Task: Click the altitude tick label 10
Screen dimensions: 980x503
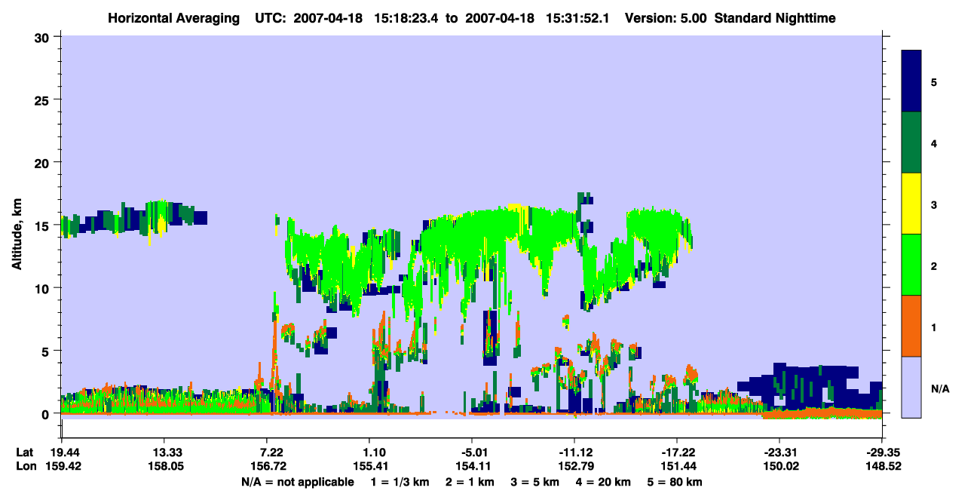Action: [44, 288]
